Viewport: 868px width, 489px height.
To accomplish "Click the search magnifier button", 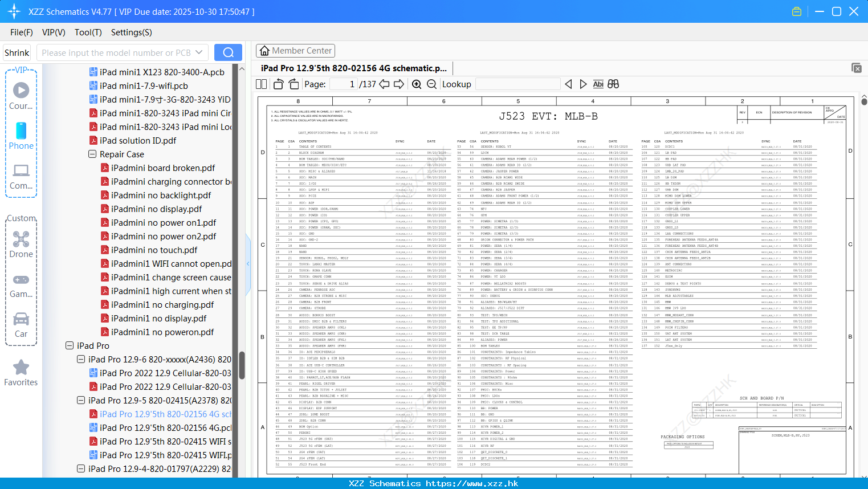I will click(228, 52).
